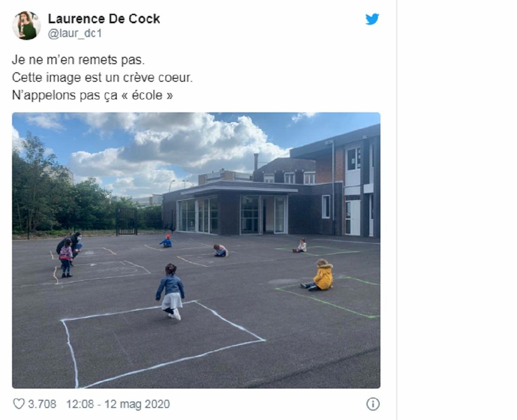
Task: Like the tweet with the heart icon
Action: (19, 404)
